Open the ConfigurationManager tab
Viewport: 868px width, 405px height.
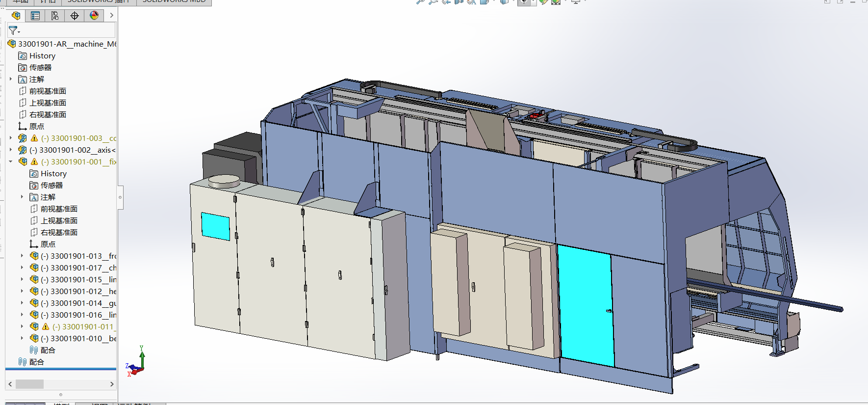tap(55, 16)
